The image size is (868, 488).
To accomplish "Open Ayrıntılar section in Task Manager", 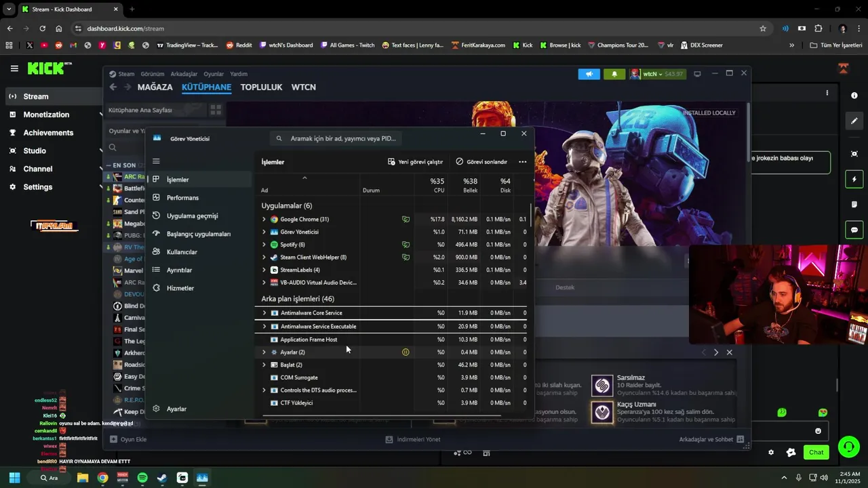I will tap(179, 270).
